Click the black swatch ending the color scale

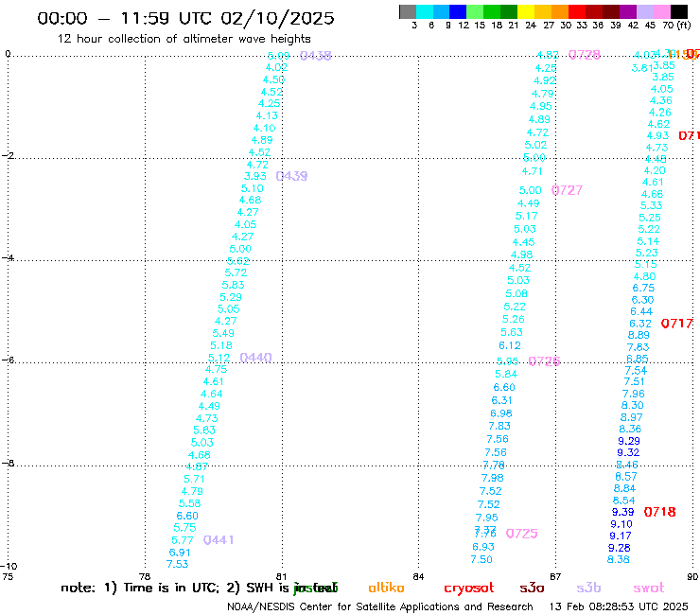[x=679, y=11]
